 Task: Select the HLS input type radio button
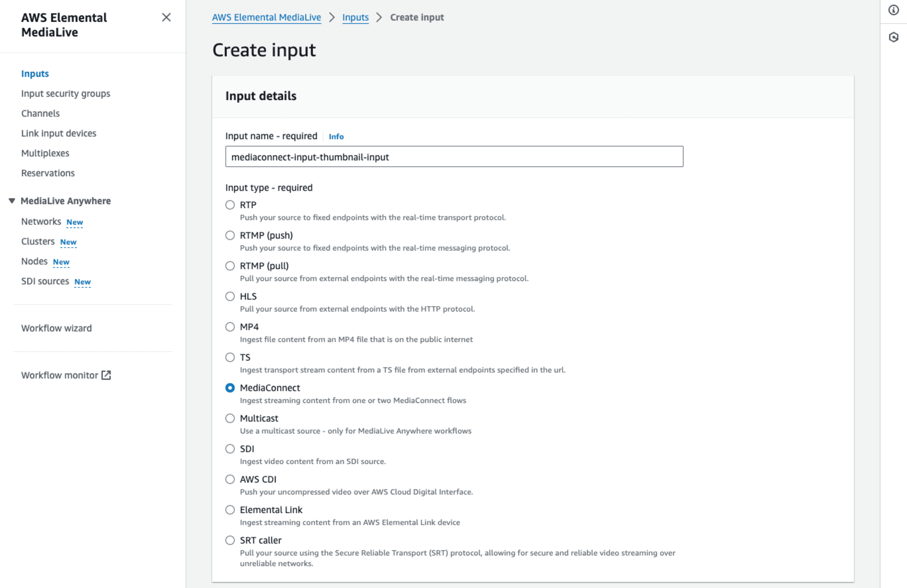pyautogui.click(x=230, y=296)
